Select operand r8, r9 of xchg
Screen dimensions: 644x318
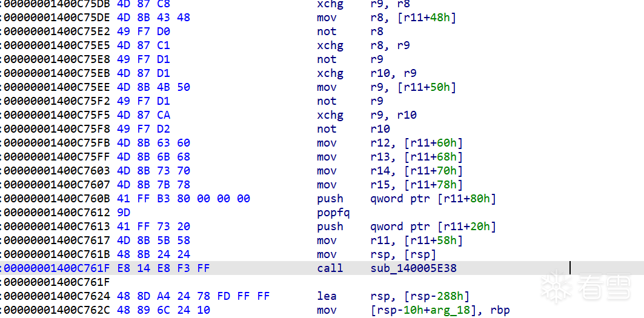[x=390, y=45]
